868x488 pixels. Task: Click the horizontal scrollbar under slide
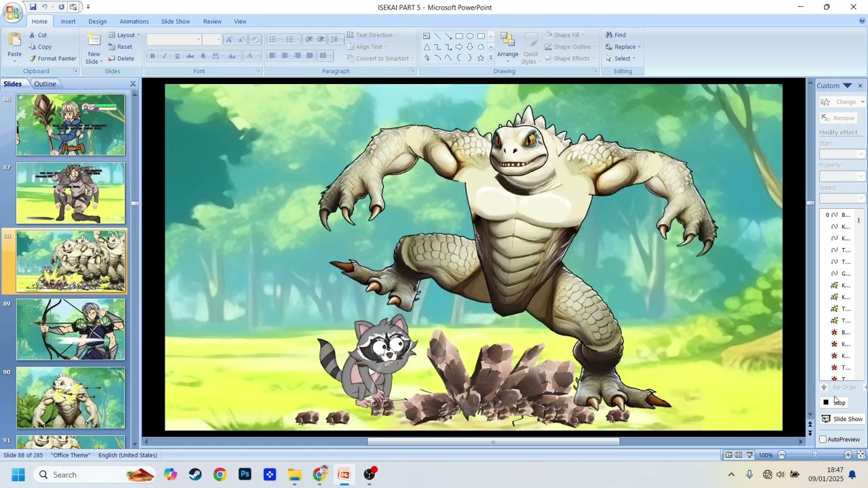[x=493, y=442]
